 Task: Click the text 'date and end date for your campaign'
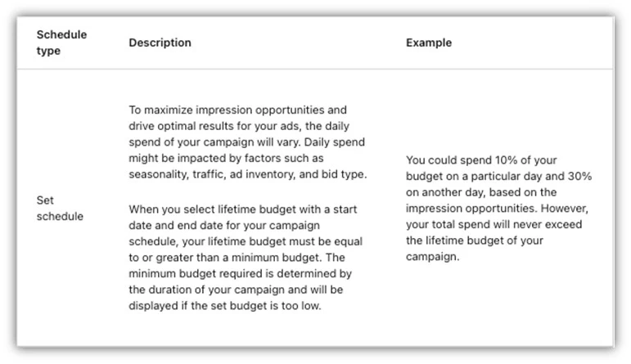(224, 225)
